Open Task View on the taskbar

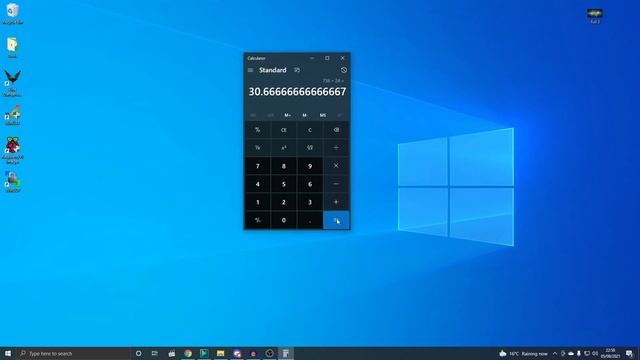[155, 353]
